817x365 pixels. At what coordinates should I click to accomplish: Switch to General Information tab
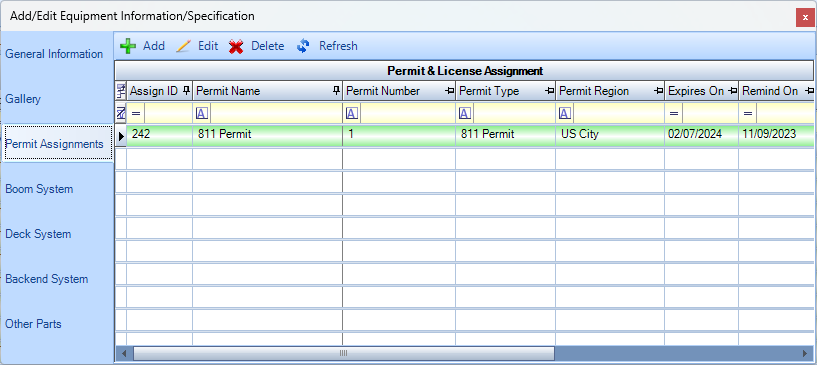pos(54,54)
